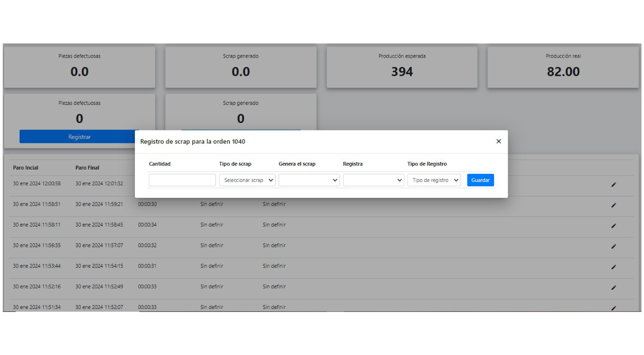This screenshot has width=644, height=355.
Task: Click pencil icon for 11:51:34 stop
Action: pyautogui.click(x=613, y=308)
